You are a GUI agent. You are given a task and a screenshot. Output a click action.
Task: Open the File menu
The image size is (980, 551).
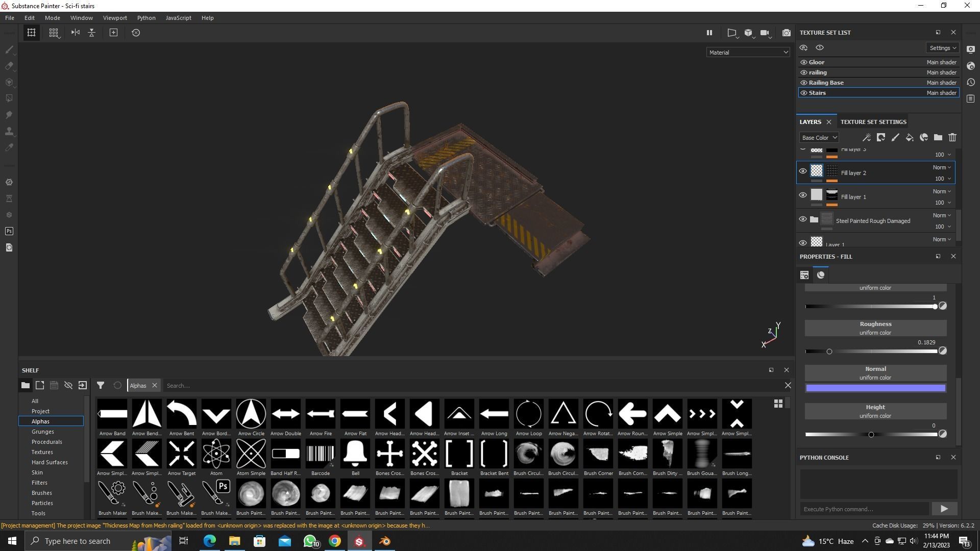(10, 18)
